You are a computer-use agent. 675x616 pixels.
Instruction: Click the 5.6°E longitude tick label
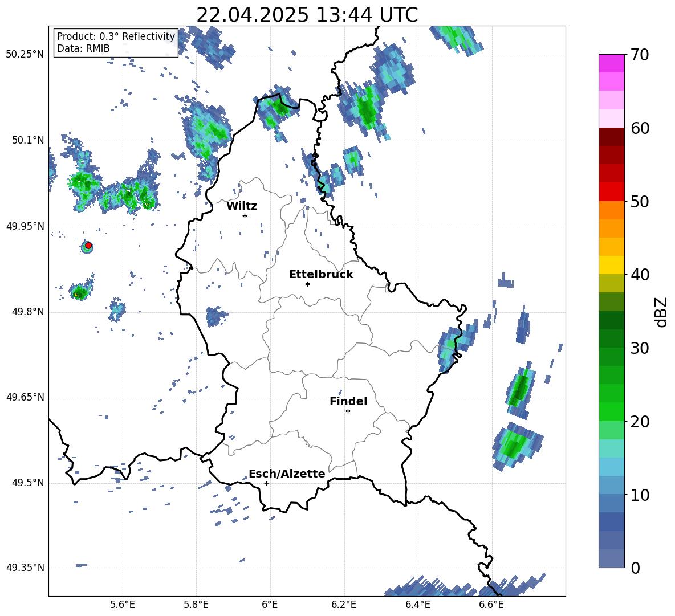coord(123,605)
